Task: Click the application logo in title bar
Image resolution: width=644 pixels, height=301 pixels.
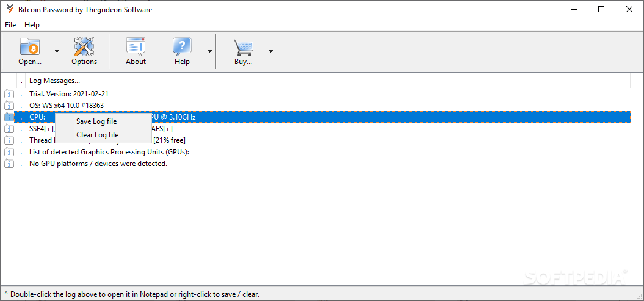Action: (x=9, y=9)
